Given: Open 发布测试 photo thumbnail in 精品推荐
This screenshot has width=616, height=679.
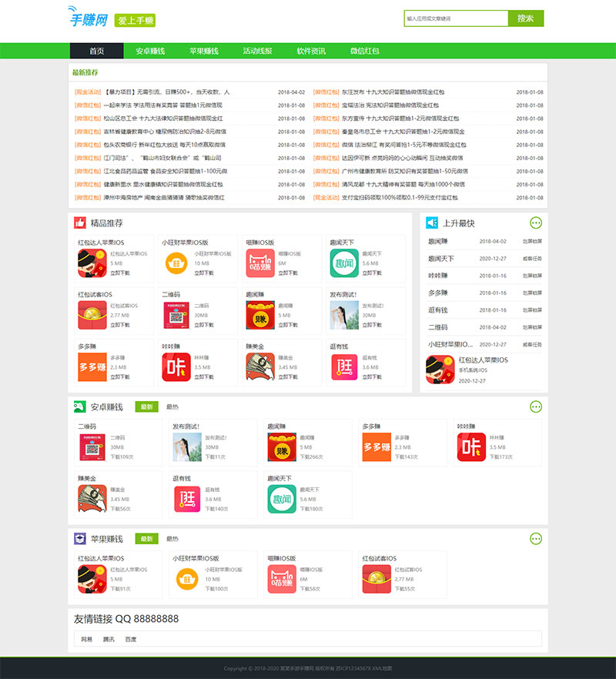Looking at the screenshot, I should pos(343,315).
